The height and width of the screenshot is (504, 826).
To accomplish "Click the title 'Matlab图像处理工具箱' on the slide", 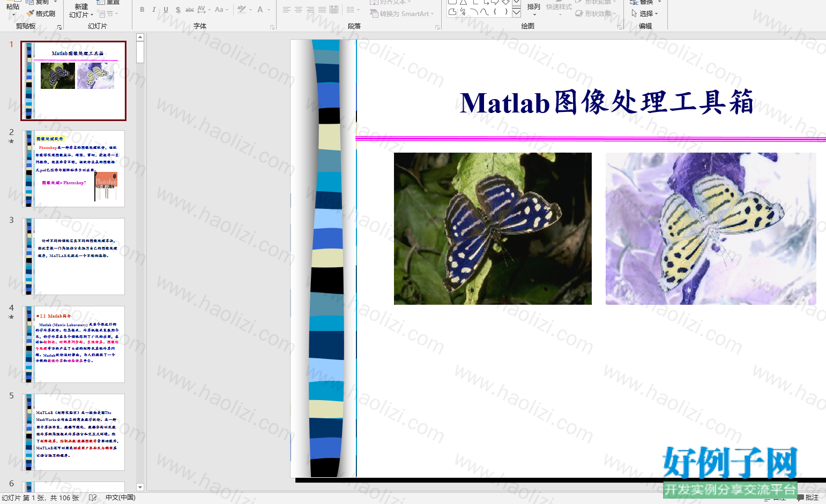I will point(607,103).
